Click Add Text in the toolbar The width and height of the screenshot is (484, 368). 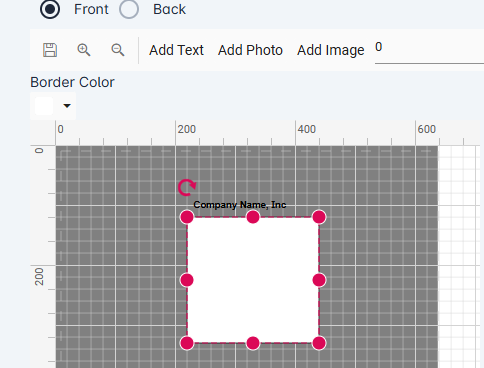coord(176,50)
